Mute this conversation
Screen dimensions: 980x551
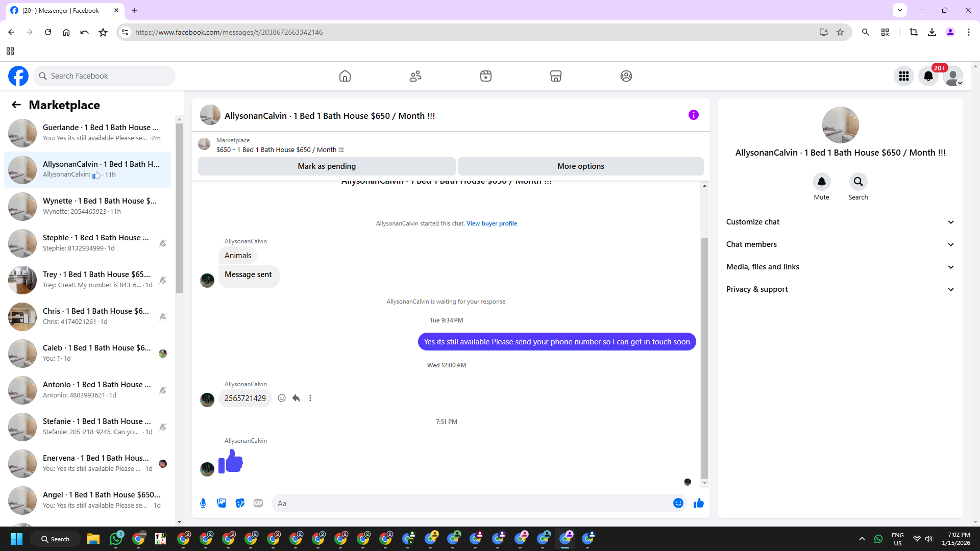821,182
